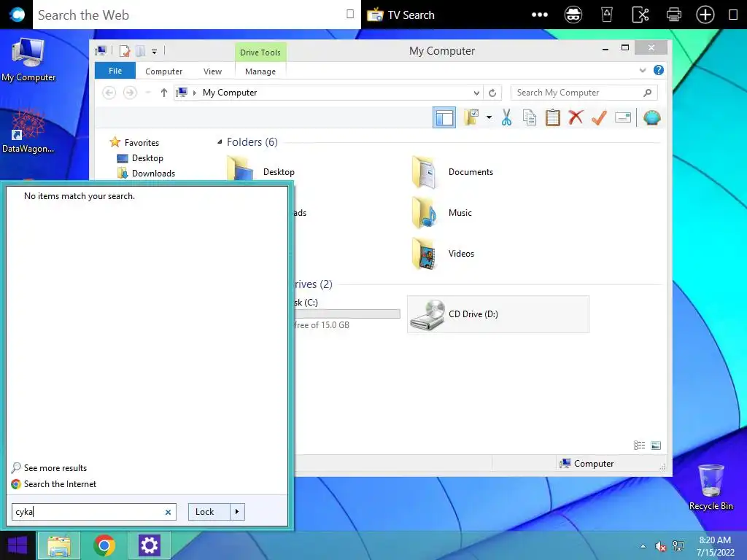Click the printer icon in top bar
Screen dimensions: 747x560
pos(673,15)
